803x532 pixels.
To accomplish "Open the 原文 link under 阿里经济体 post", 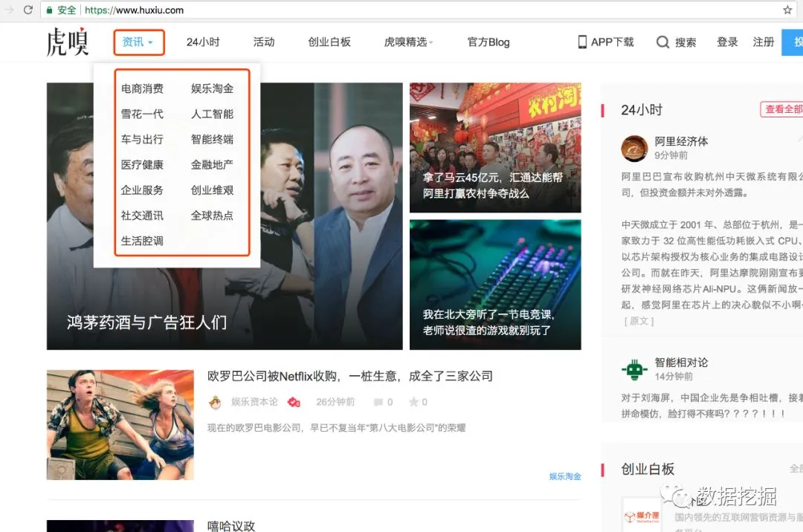I will coord(639,321).
